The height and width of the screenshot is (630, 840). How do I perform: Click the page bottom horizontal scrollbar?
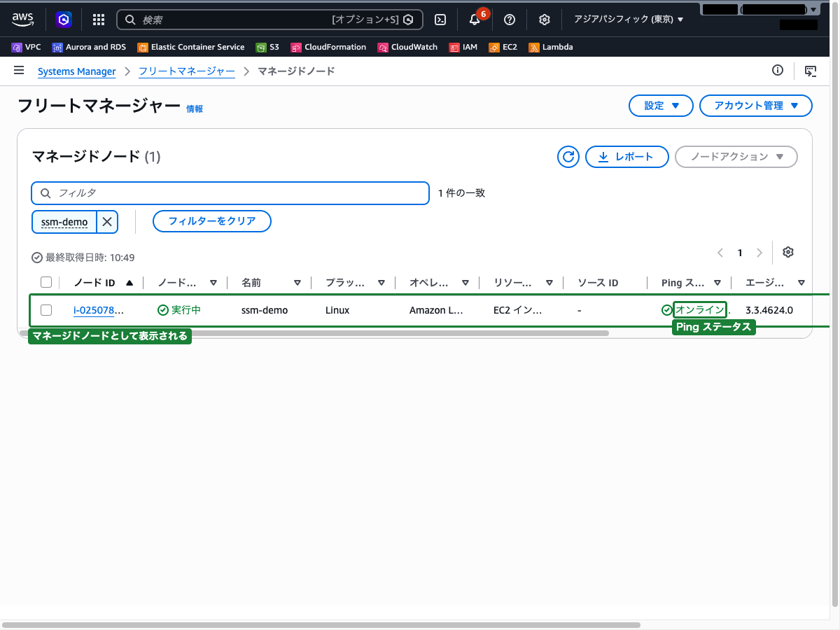coord(321,624)
